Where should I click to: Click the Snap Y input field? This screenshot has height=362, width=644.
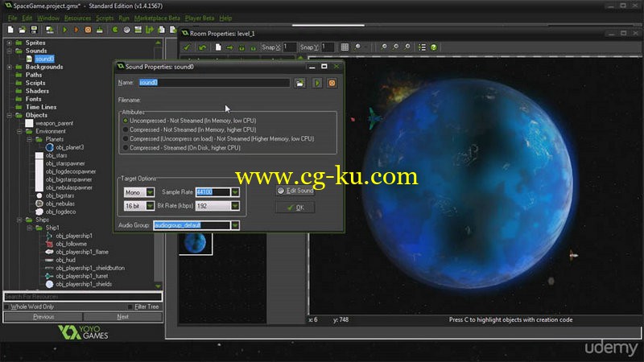point(328,47)
